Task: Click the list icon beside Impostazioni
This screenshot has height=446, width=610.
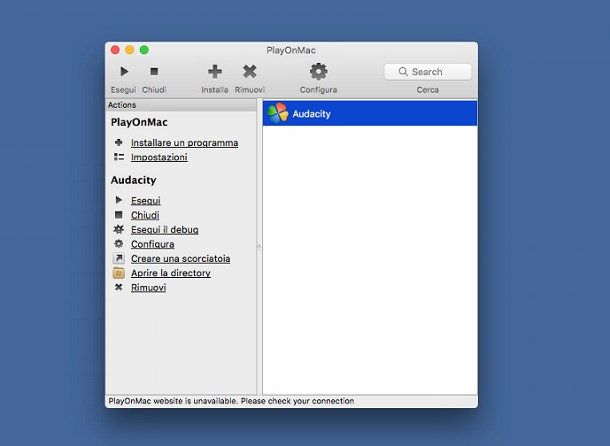Action: [119, 157]
